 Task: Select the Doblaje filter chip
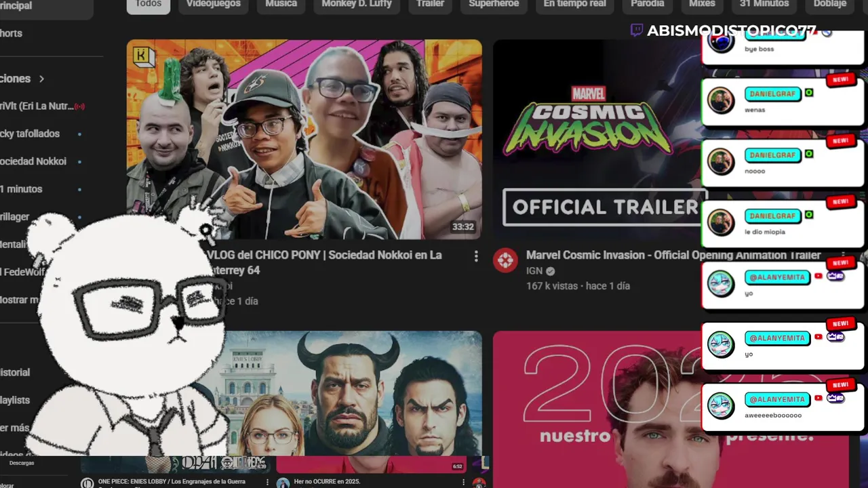click(x=830, y=4)
